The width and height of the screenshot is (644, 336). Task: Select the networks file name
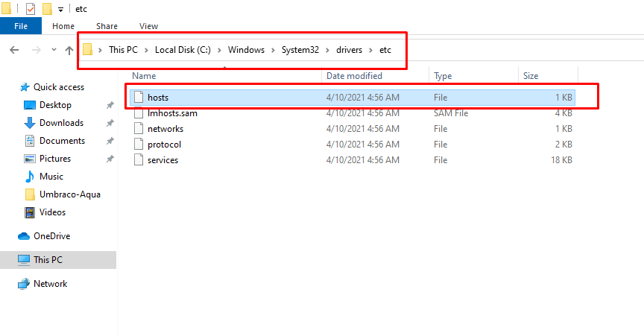point(165,129)
